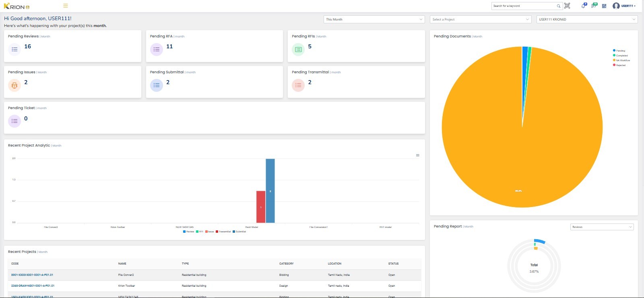Screen dimensions: 644x298
Task: Toggle NA Workflow in pie chart legend
Action: click(623, 60)
